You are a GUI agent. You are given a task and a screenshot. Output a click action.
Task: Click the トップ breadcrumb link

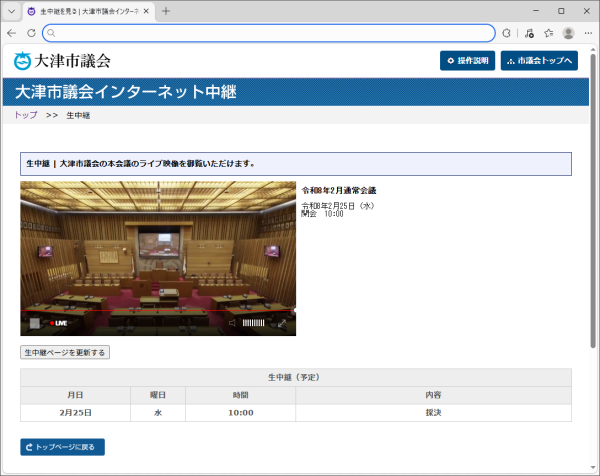tap(26, 115)
